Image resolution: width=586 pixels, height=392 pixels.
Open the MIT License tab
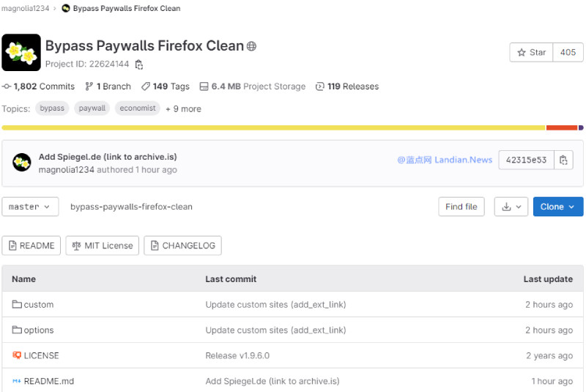(x=102, y=245)
